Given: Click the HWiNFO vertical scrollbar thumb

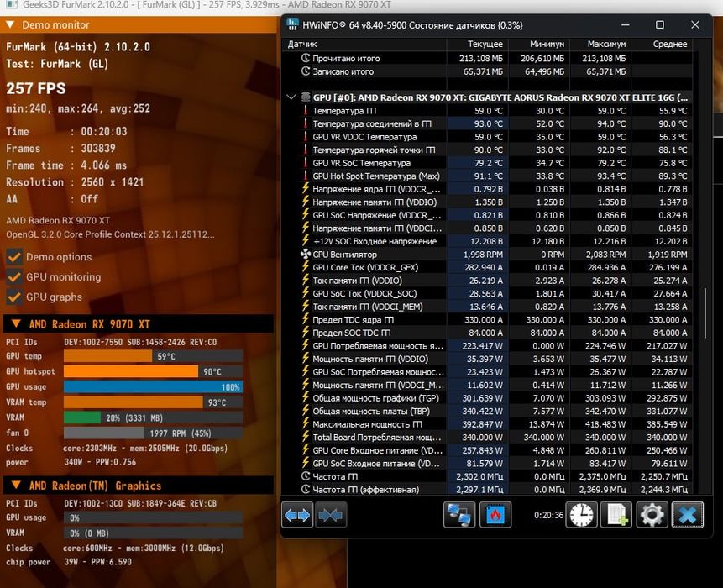Looking at the screenshot, I should pos(705,313).
